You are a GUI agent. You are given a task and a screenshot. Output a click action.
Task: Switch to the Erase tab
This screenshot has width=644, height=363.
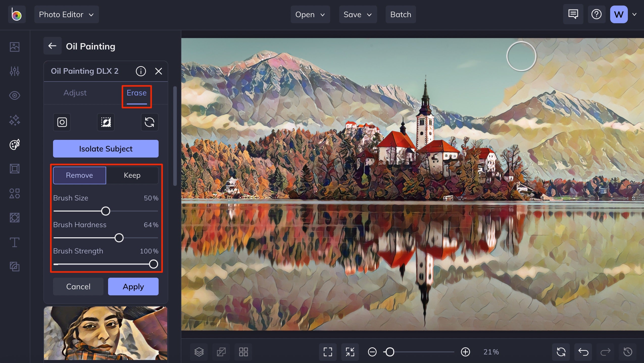click(136, 93)
